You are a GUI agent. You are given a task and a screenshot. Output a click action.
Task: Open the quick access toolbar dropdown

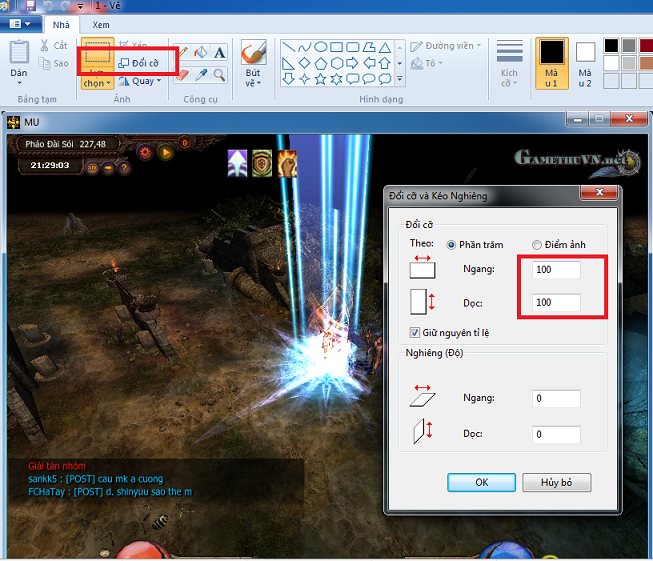point(80,6)
